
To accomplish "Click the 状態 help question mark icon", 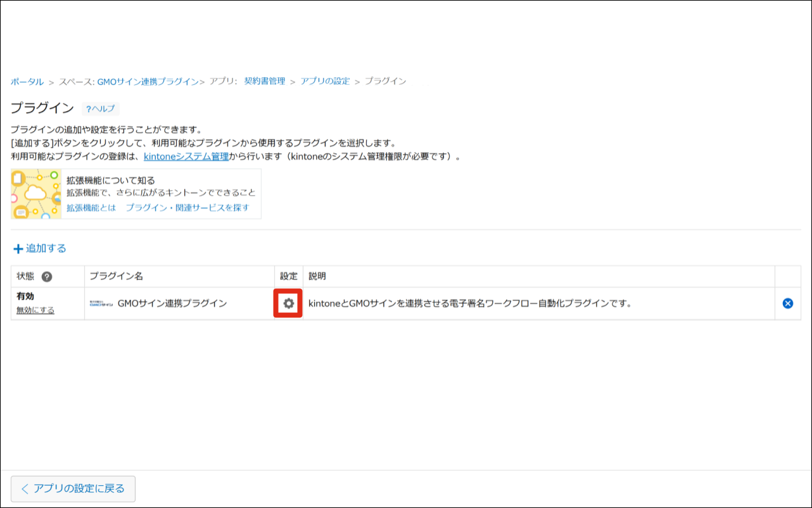I will click(x=47, y=277).
